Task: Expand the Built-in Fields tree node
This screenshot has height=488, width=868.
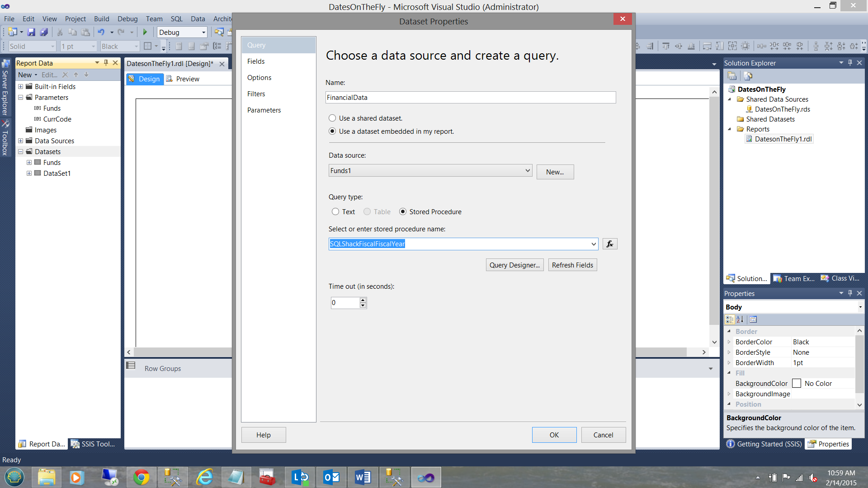Action: point(21,87)
